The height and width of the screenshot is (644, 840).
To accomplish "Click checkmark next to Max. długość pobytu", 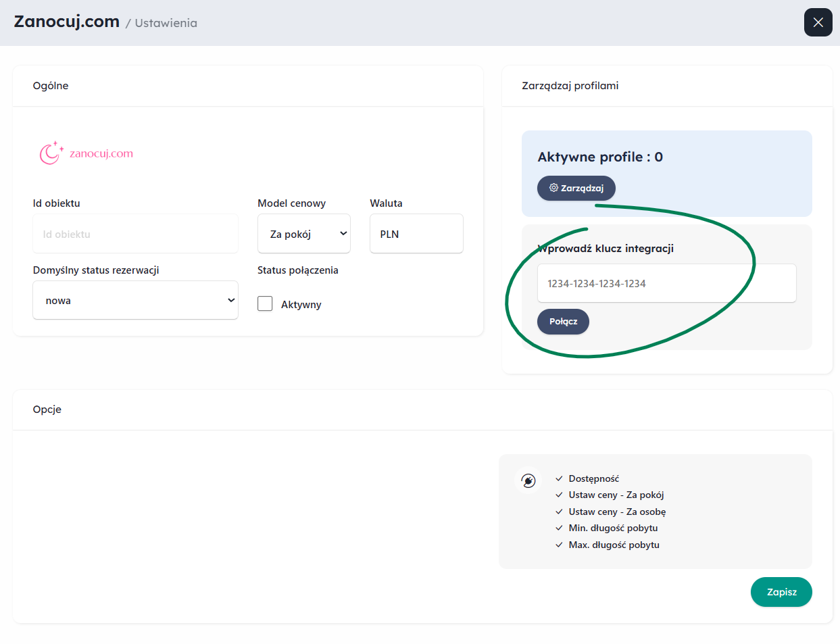I will coord(559,545).
